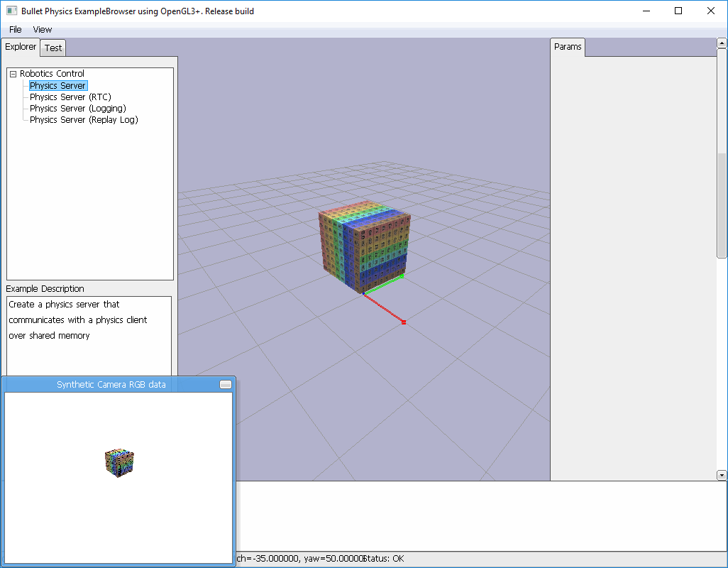The height and width of the screenshot is (568, 728).
Task: Click the Params panel scrollbar down arrow
Action: coord(722,474)
